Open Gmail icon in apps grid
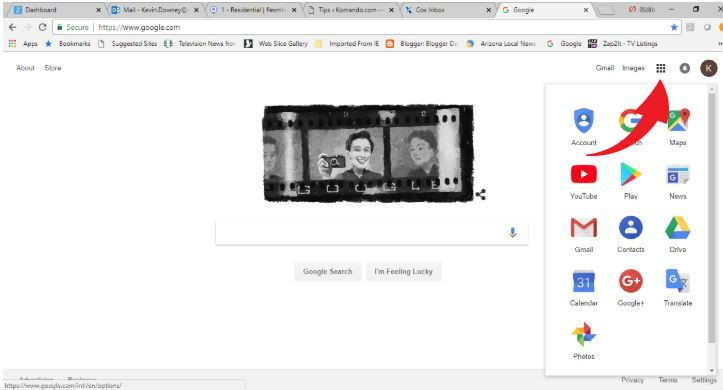The width and height of the screenshot is (723, 390). [x=584, y=228]
